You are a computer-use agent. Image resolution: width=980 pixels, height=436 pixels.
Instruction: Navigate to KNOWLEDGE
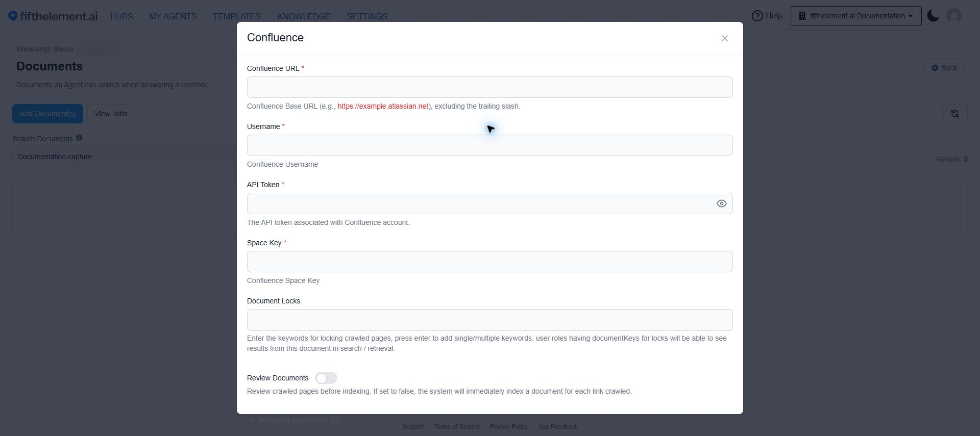pos(304,16)
